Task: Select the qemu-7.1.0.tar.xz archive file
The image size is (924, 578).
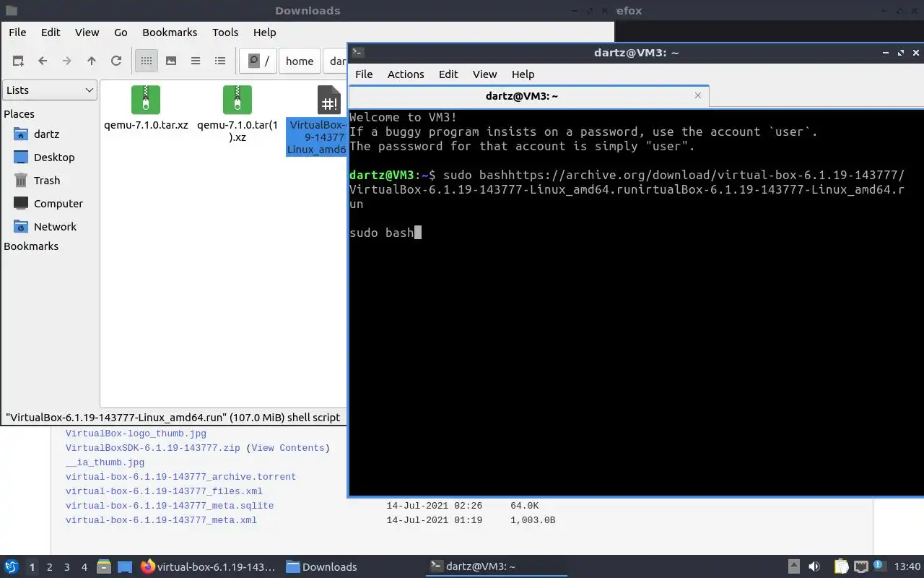Action: tap(146, 108)
